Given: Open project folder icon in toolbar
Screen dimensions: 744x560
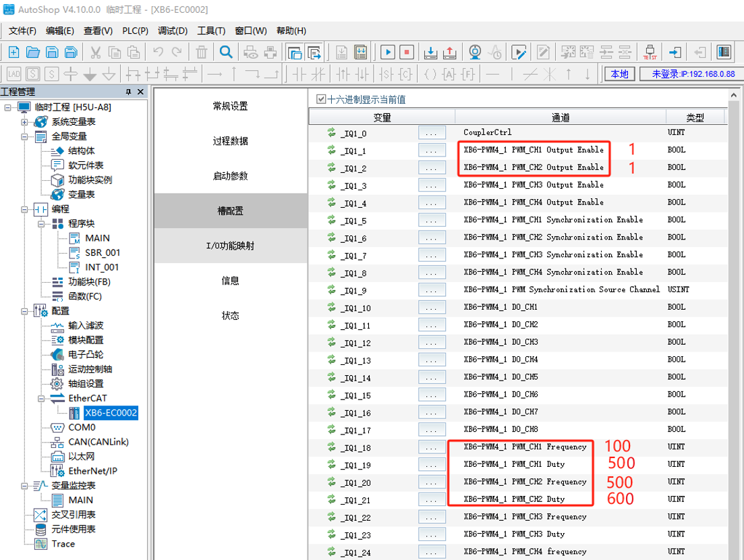Looking at the screenshot, I should (x=33, y=52).
